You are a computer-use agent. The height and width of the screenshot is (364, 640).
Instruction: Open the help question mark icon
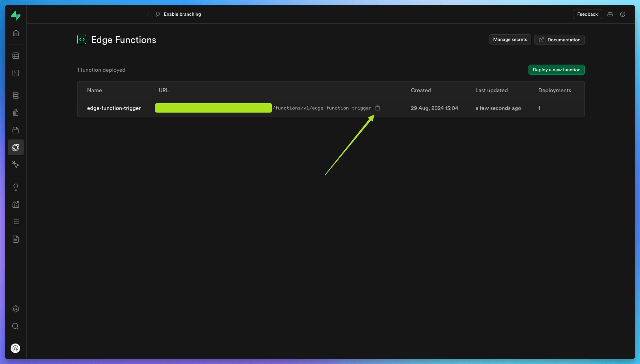tap(623, 14)
